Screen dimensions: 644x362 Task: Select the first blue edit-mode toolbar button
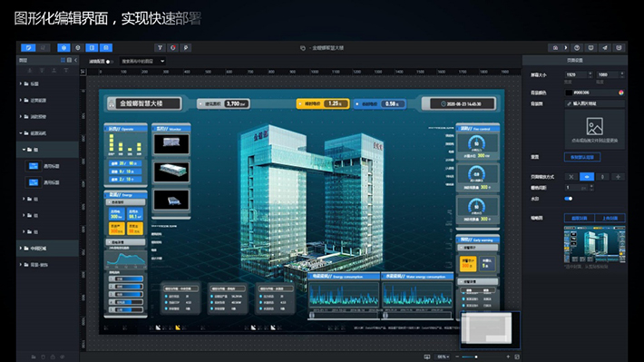tap(28, 48)
